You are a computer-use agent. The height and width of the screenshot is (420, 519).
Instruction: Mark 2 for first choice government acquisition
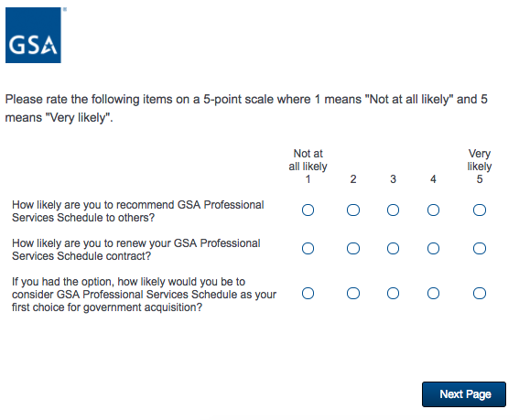point(353,293)
